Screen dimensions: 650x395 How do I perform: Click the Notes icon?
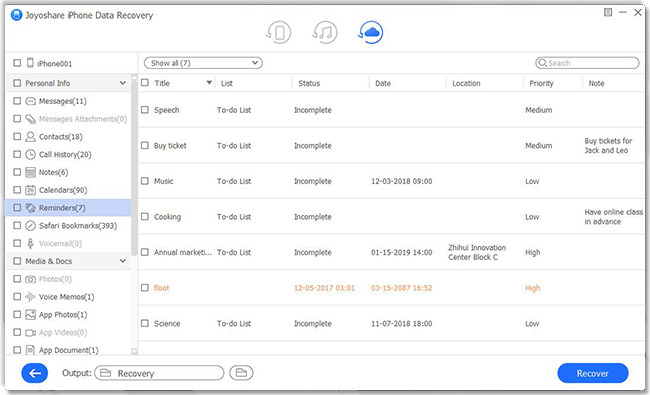(x=31, y=172)
